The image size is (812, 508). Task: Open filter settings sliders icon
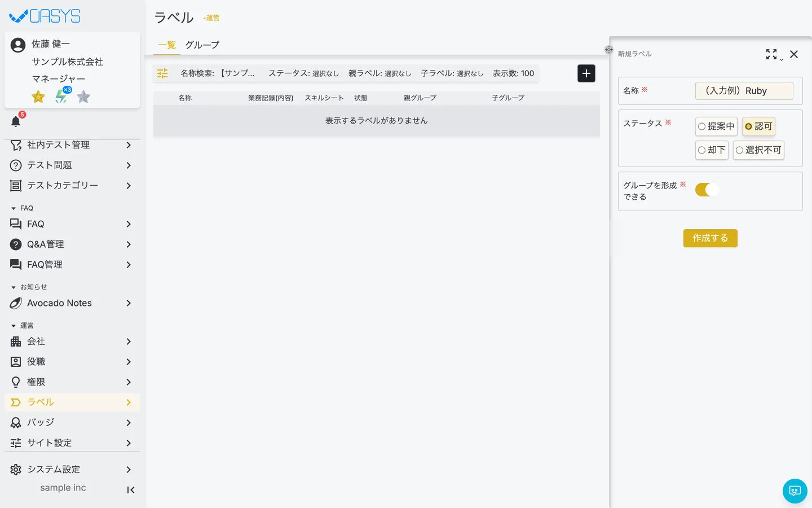(162, 73)
